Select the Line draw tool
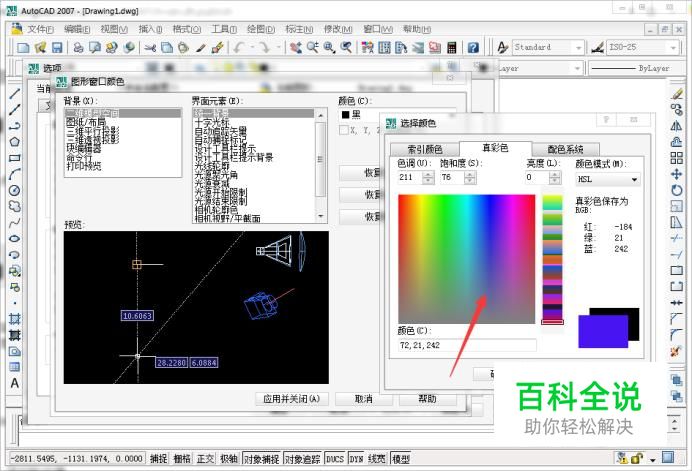The image size is (692, 471). coord(15,93)
